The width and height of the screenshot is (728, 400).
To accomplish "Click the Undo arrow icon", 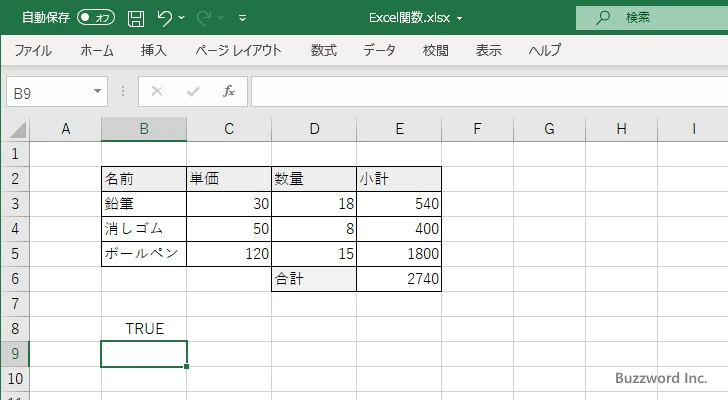I will (x=166, y=18).
